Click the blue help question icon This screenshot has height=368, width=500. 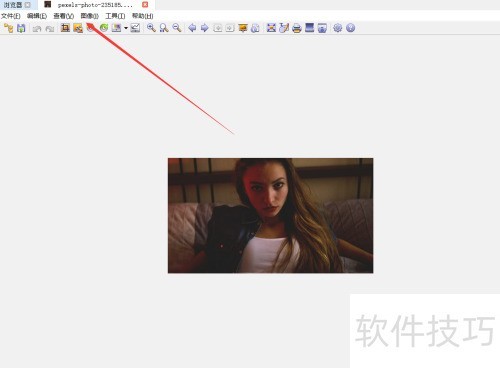pos(350,28)
